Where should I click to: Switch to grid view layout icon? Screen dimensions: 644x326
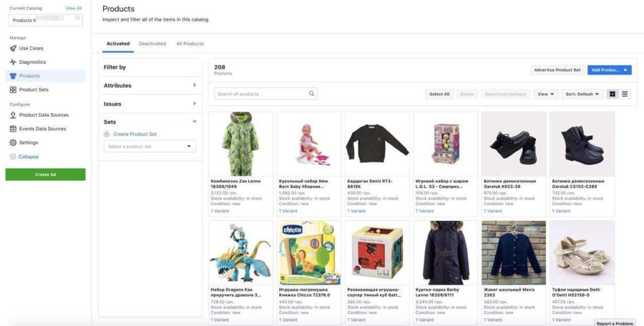pyautogui.click(x=612, y=94)
